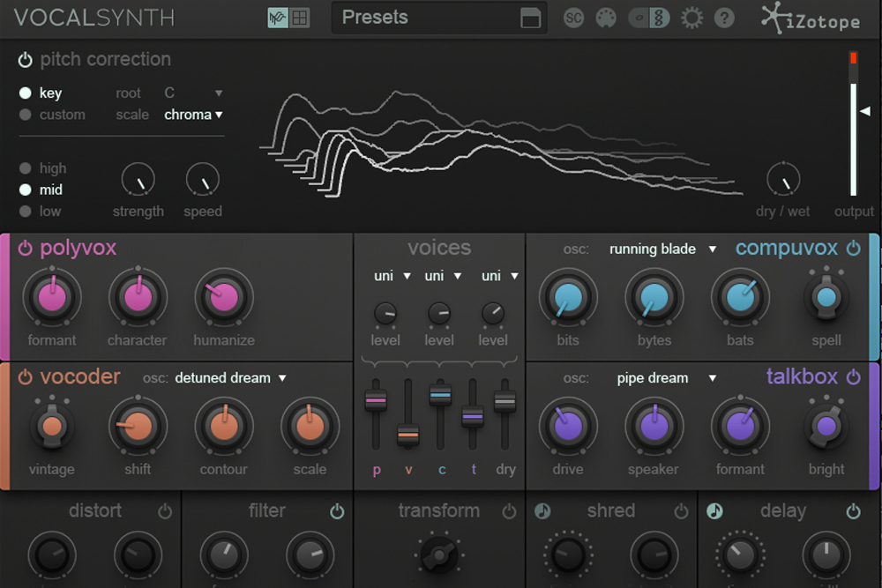The height and width of the screenshot is (588, 882).
Task: Open the chroma scale dropdown
Action: 194,115
